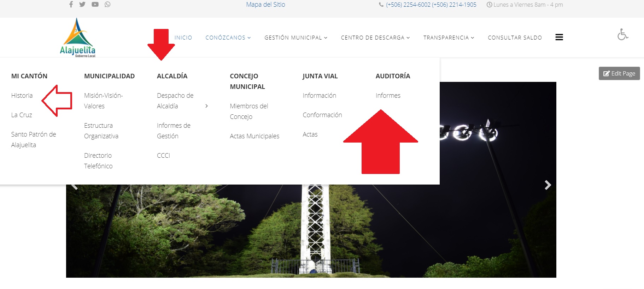
Task: Open Directorio Telefónico entry
Action: pos(98,161)
